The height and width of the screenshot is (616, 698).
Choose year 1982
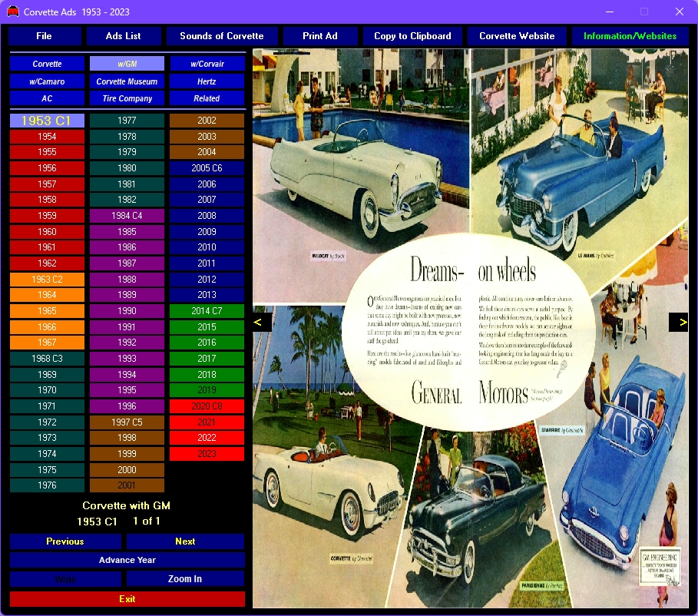127,200
